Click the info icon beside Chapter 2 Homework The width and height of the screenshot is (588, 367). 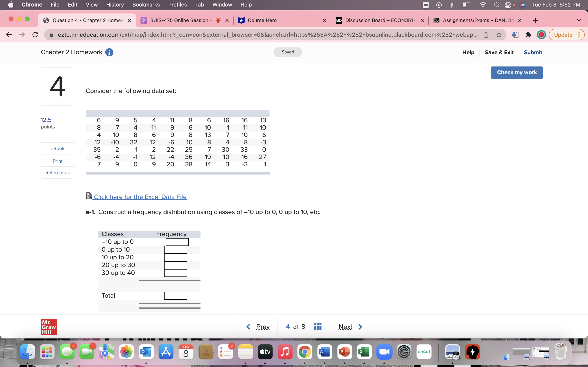pos(109,52)
